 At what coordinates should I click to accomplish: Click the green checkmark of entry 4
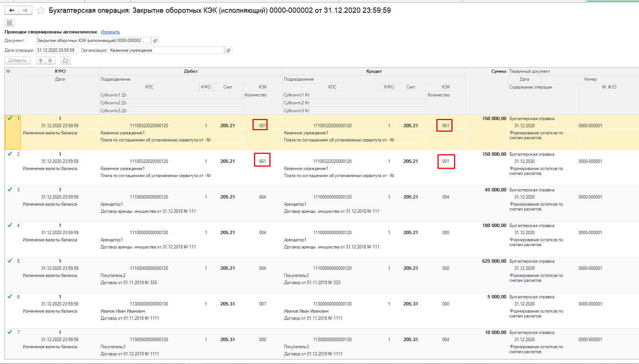(10, 225)
